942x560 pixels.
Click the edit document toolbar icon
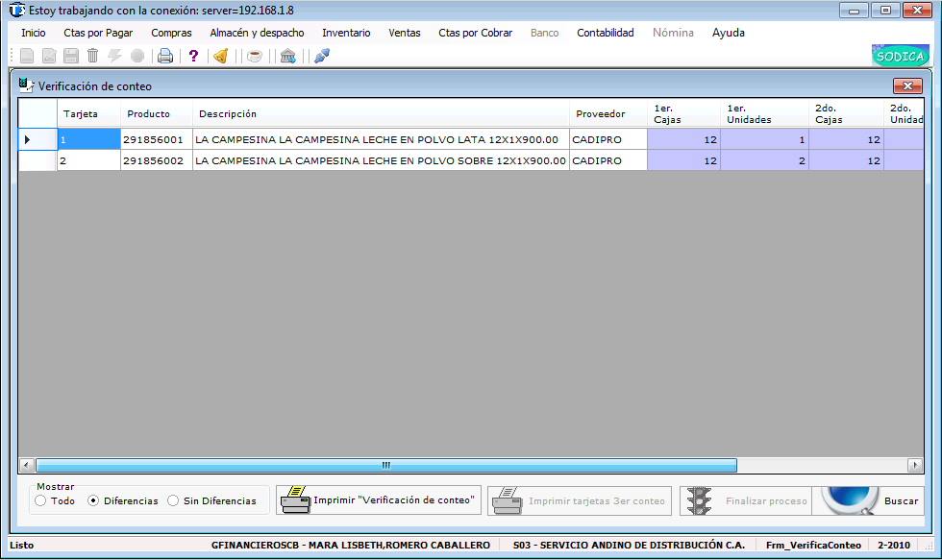[49, 56]
